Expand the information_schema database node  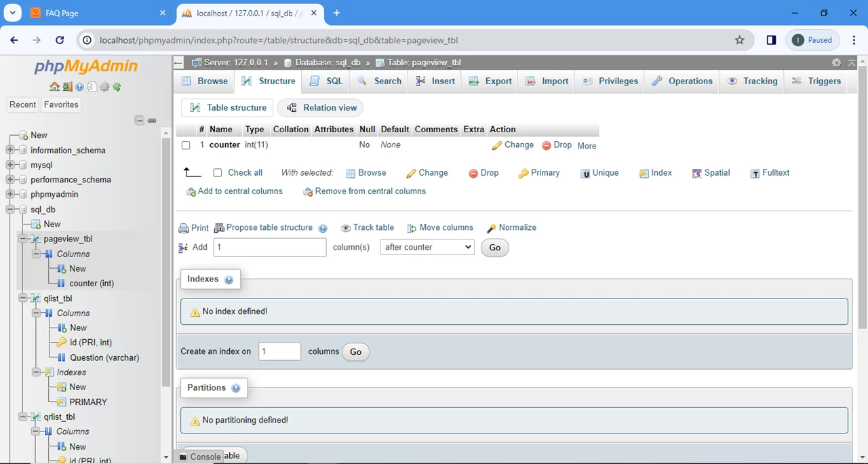pyautogui.click(x=10, y=150)
